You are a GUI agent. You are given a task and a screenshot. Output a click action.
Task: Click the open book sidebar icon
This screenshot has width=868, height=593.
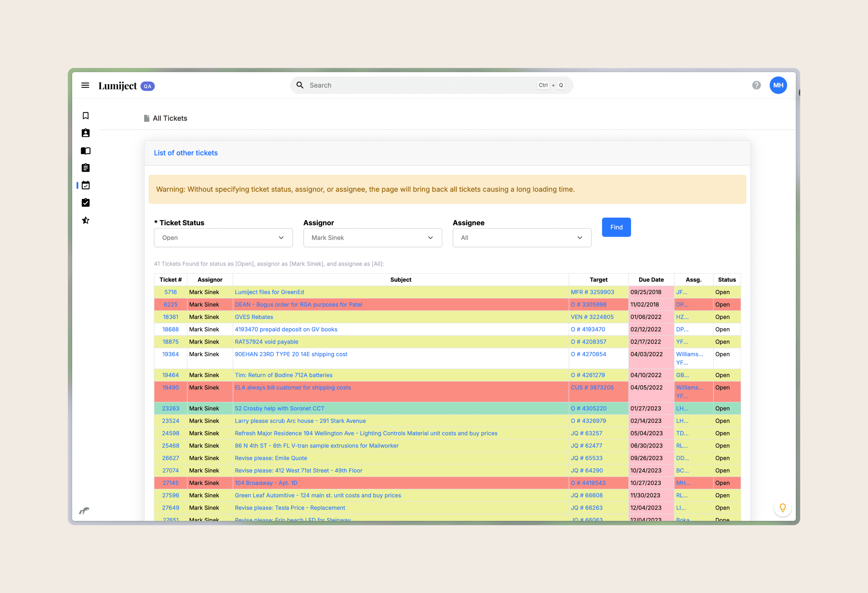85,151
